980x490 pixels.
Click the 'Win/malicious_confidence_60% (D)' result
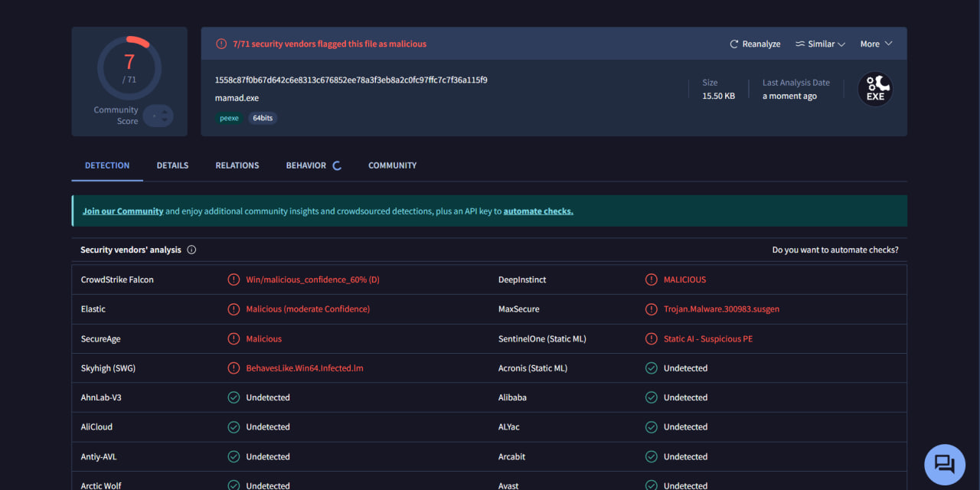[x=313, y=279]
